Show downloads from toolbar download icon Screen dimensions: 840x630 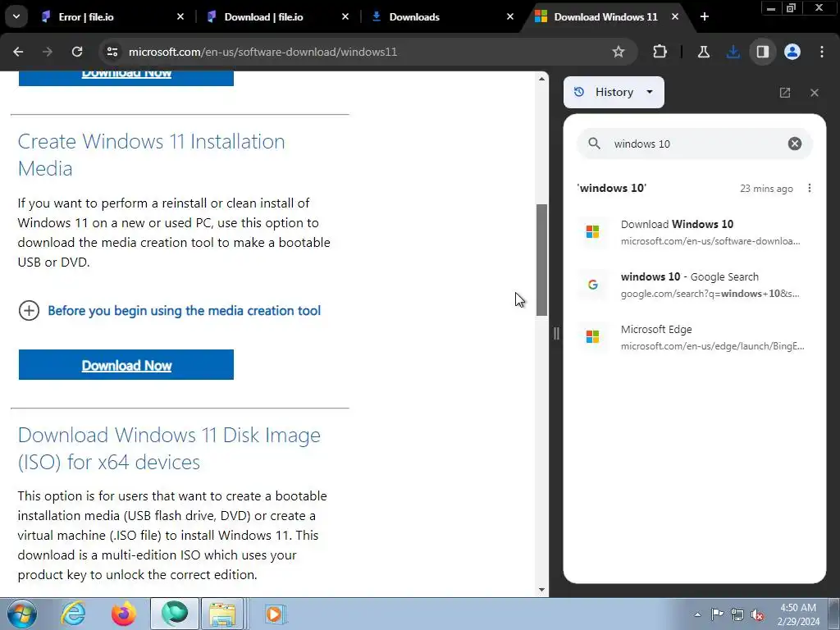[x=733, y=52]
